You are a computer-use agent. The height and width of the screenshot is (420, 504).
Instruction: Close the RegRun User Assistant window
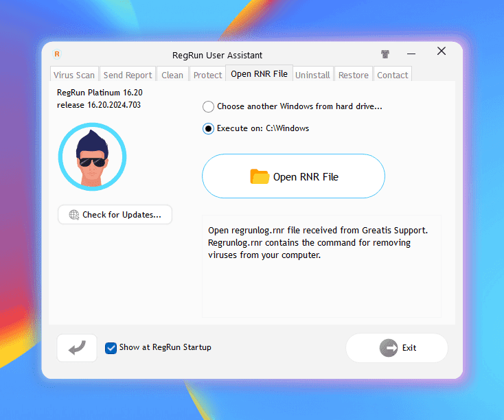(442, 51)
